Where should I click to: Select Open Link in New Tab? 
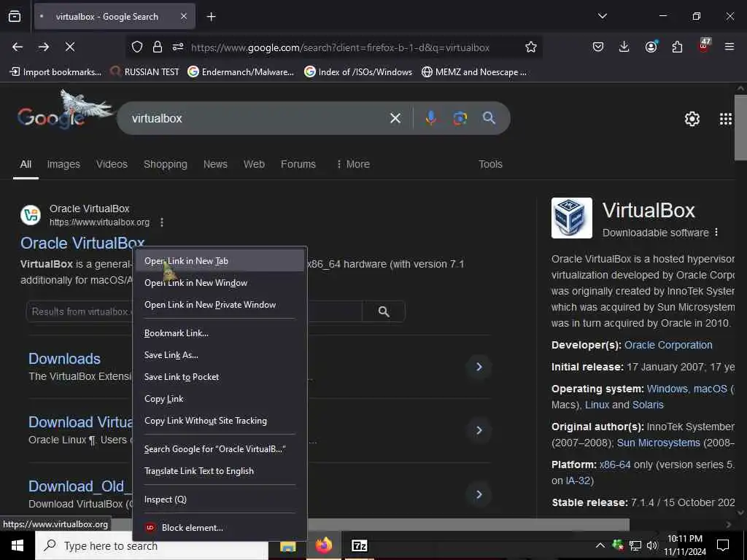220,261
